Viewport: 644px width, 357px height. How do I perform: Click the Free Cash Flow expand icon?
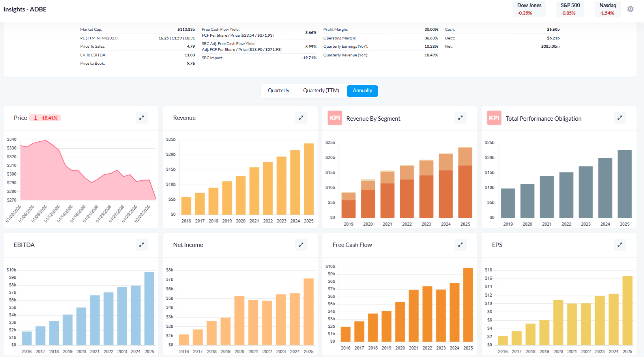[x=461, y=245]
